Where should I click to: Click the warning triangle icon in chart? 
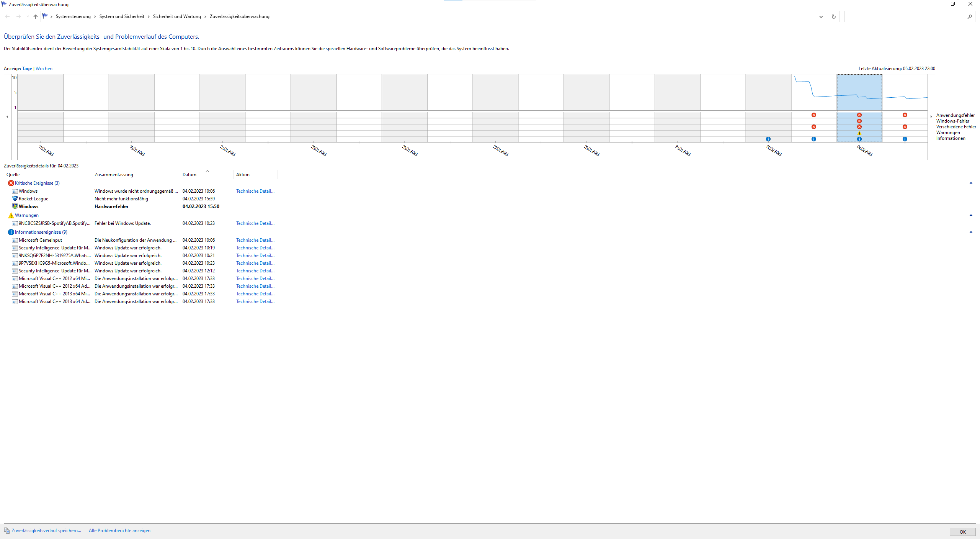(x=859, y=133)
